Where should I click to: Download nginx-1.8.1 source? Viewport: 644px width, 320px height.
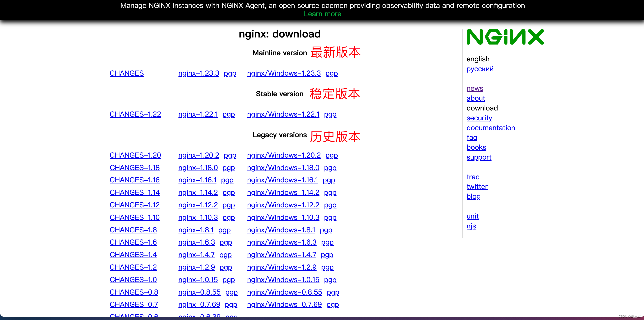[196, 230]
